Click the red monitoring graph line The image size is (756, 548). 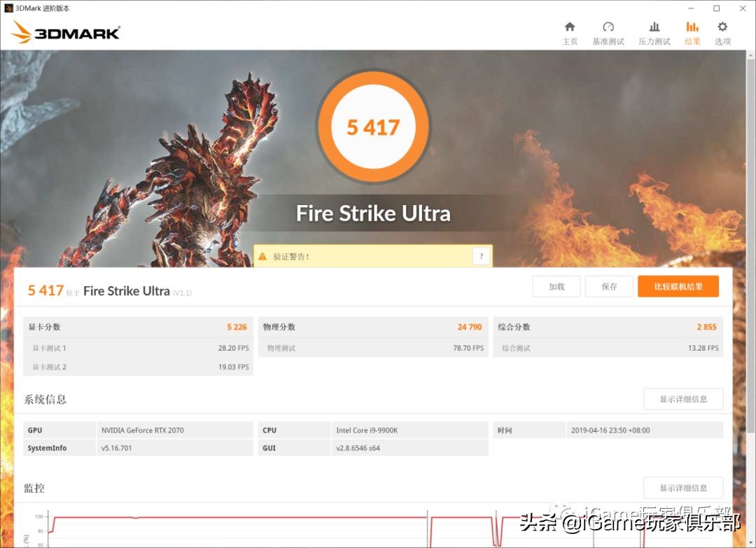pos(241,518)
